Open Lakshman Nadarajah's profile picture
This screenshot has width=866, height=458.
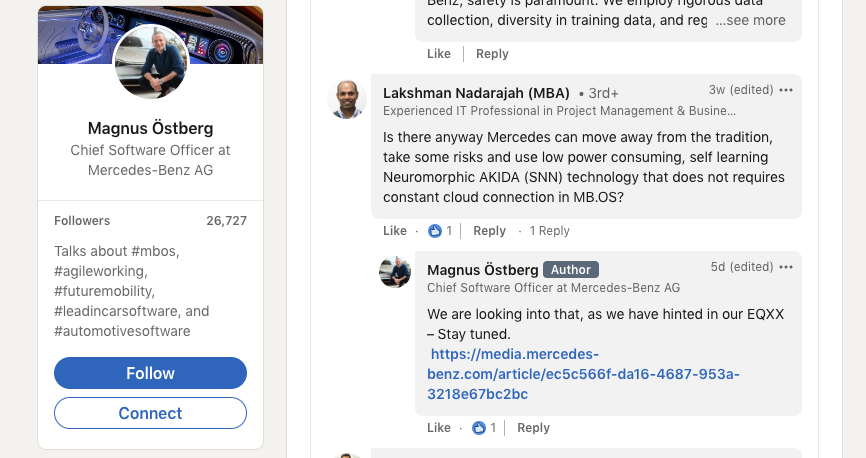click(x=347, y=100)
